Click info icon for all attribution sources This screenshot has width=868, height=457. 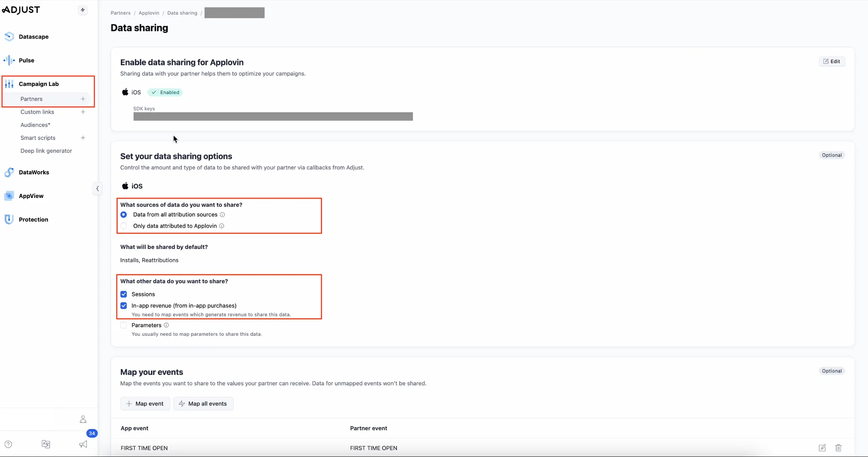point(222,215)
